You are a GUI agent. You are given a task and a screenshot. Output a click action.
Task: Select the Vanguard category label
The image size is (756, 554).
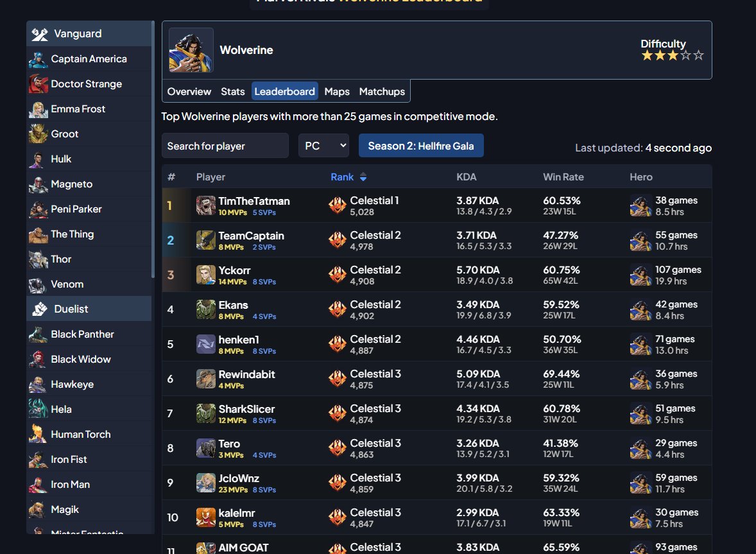coord(78,34)
